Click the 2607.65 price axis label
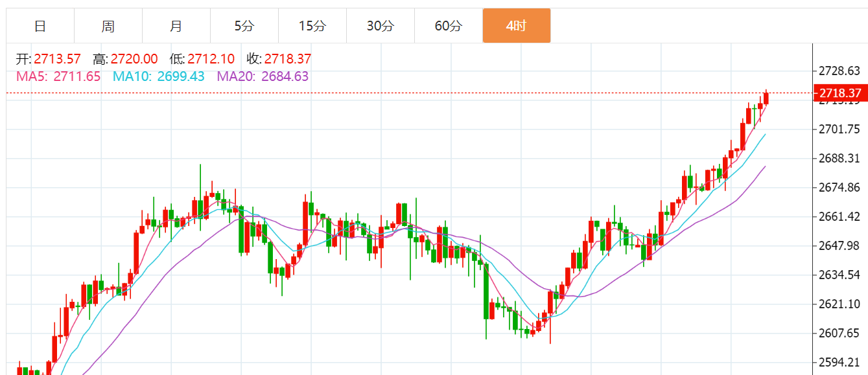Image resolution: width=868 pixels, height=375 pixels. [839, 333]
